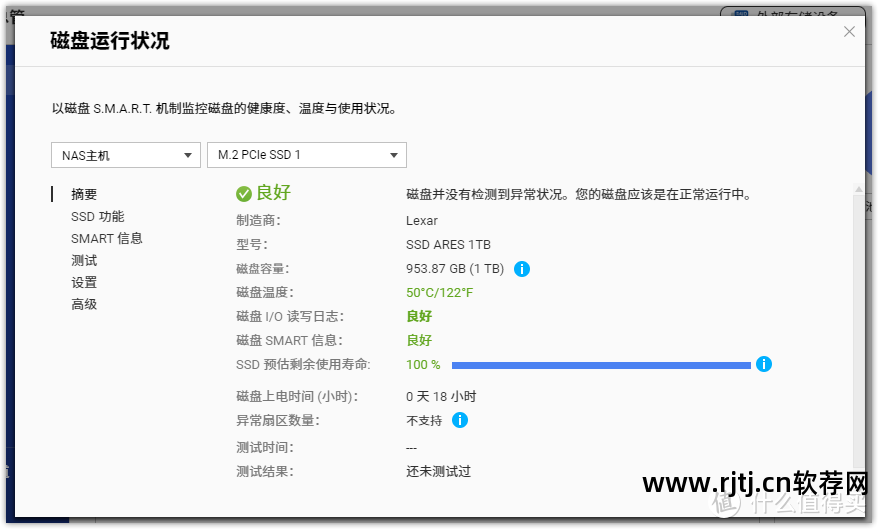Click the 测试时间 label
Screen dimensions: 878x529
coord(264,447)
